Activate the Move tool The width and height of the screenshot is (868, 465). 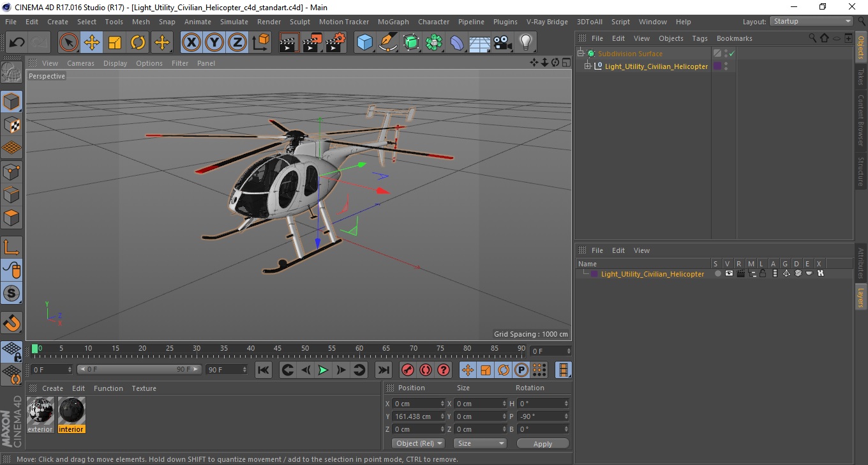[x=92, y=43]
